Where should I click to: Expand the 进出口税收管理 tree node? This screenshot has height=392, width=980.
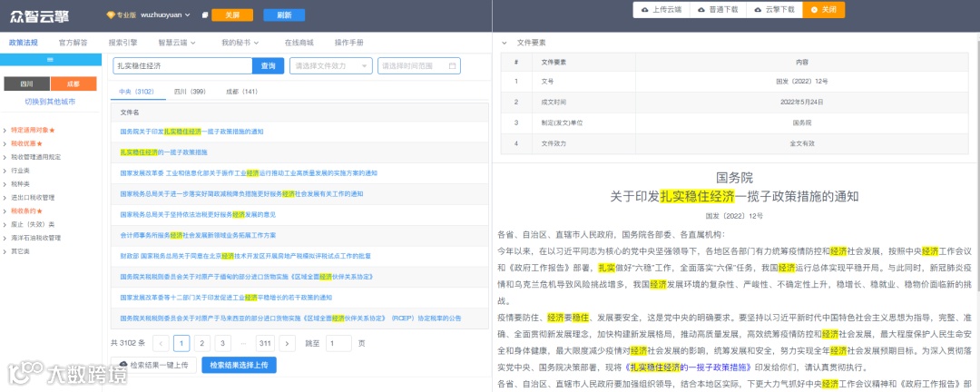(5, 198)
